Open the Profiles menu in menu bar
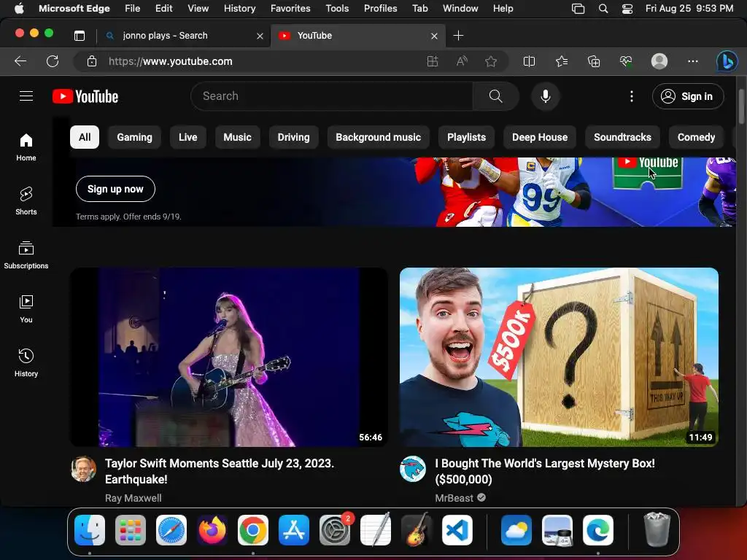 380,8
